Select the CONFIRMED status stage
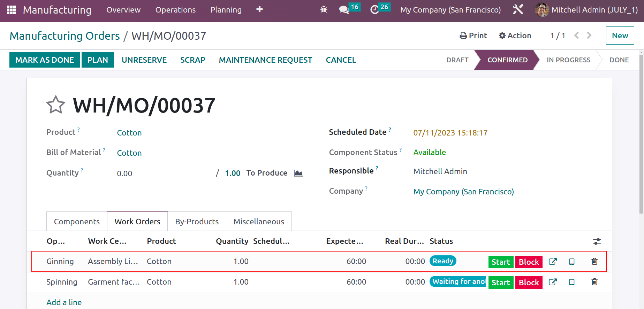The image size is (644, 309). [507, 60]
